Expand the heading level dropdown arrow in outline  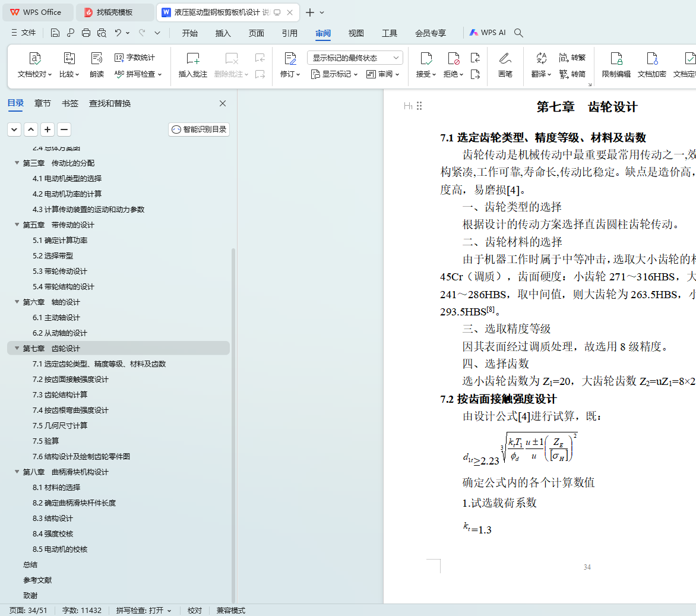[14, 129]
